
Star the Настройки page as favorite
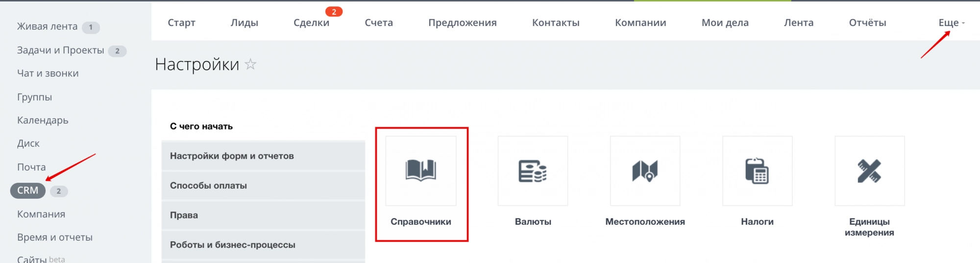pos(250,64)
